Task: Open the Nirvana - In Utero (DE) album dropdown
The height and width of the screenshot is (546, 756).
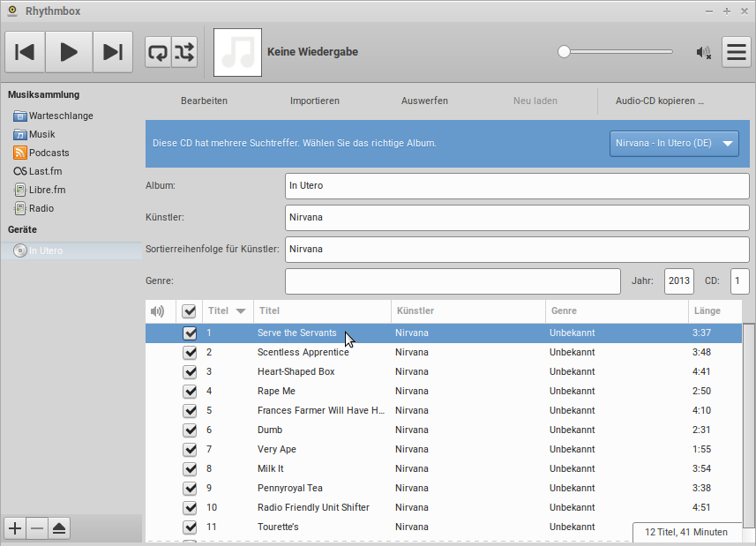Action: pyautogui.click(x=674, y=144)
